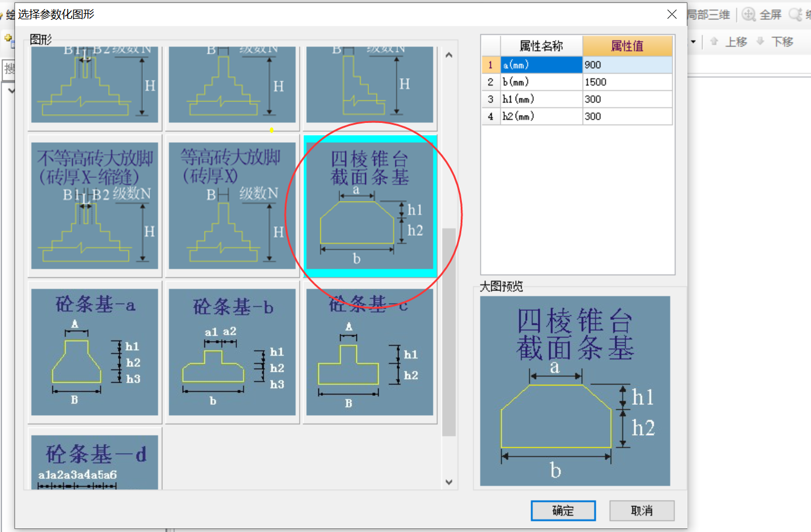Click row number 2 in property table
811x532 pixels.
coord(491,82)
